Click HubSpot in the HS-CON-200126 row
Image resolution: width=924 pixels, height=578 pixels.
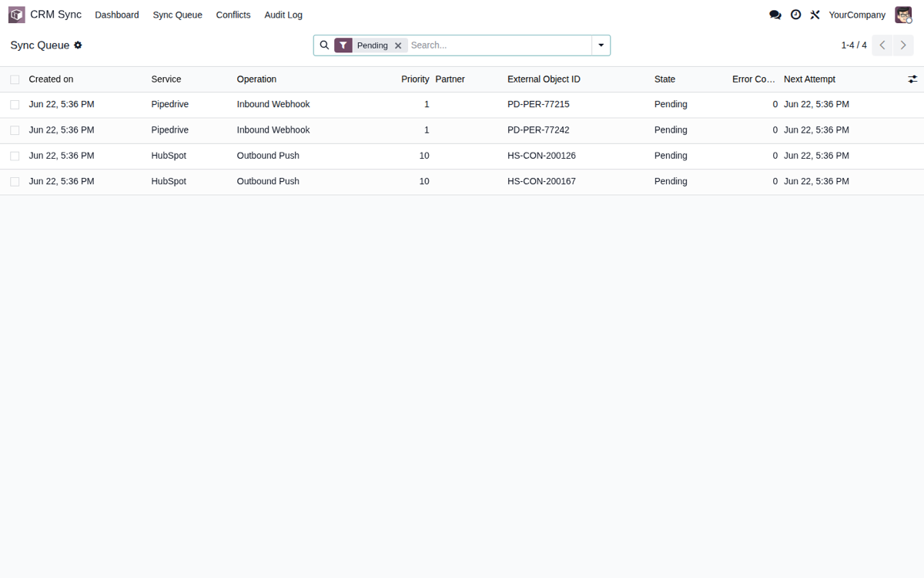click(169, 156)
